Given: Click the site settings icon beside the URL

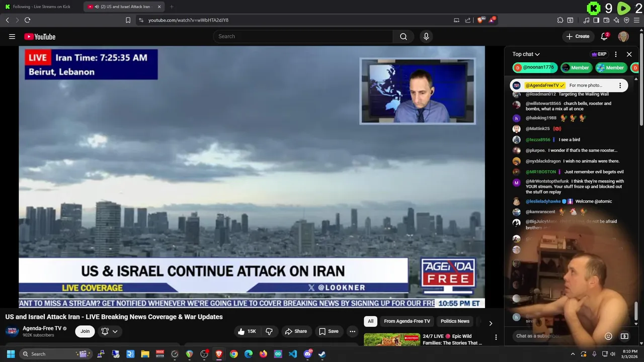Looking at the screenshot, I should (141, 20).
